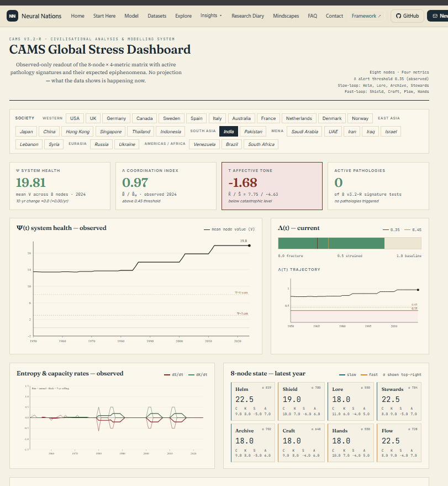Select Thailand society
Screen dimensions: 448x486
[x=141, y=132]
